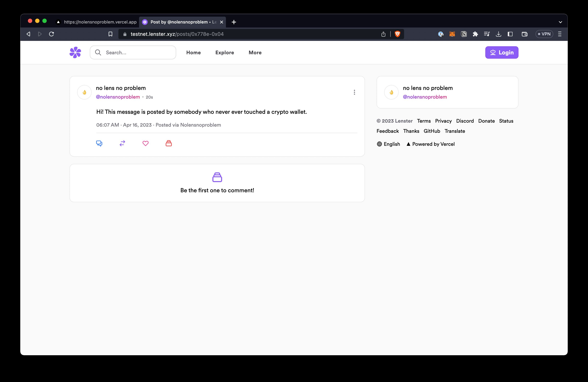Click the comment/reply icon on post
The height and width of the screenshot is (382, 588).
(x=99, y=143)
